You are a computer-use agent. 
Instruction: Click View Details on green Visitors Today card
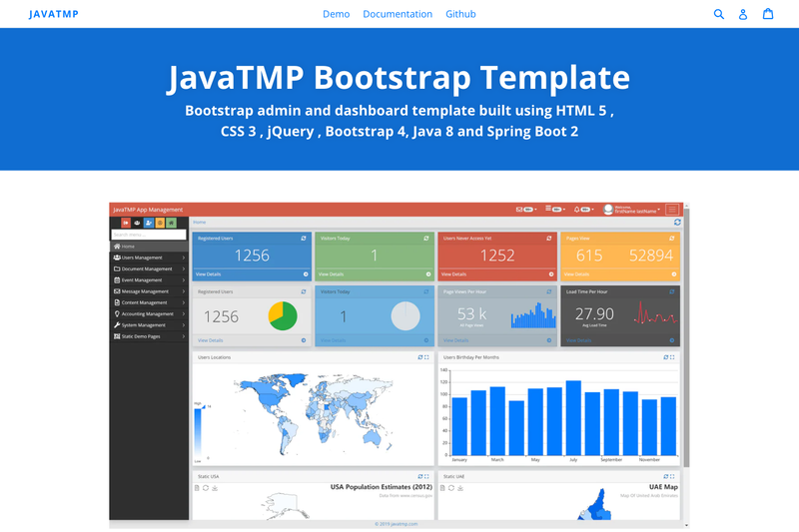point(331,274)
